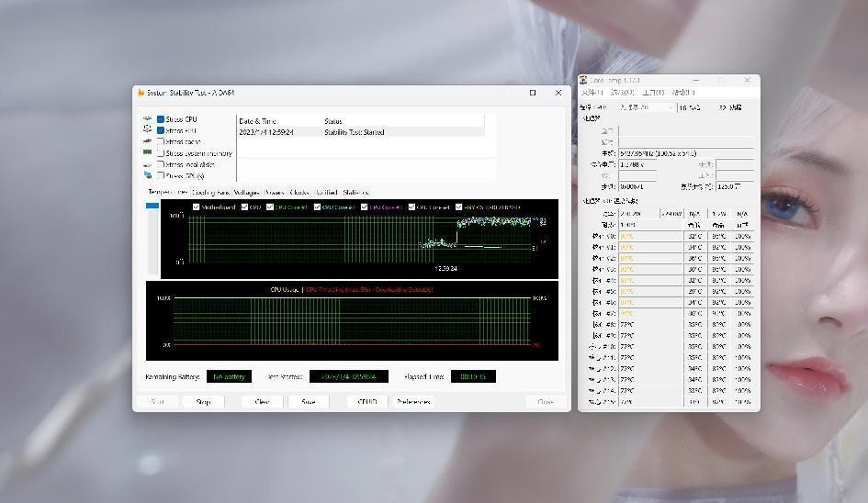Click the Core Temp app icon in title bar

(x=584, y=81)
